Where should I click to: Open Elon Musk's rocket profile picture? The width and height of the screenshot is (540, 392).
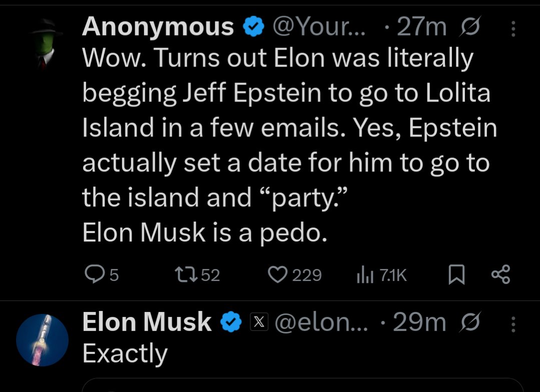(42, 339)
